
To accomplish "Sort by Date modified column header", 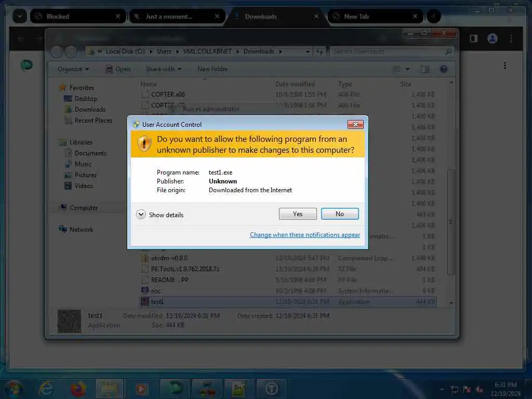I will click(x=295, y=84).
